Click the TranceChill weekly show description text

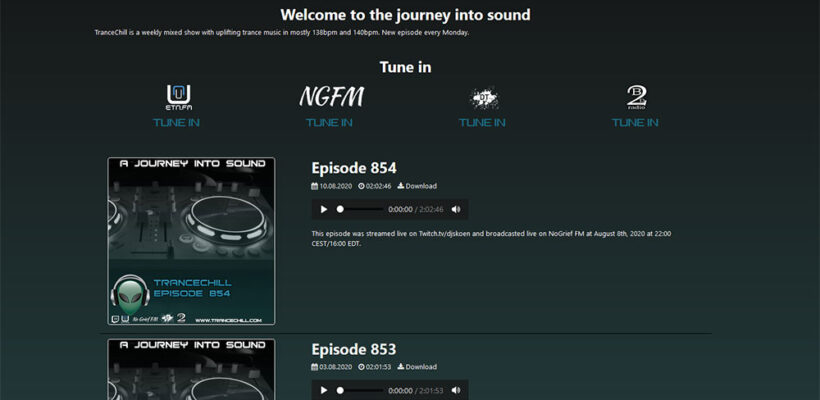point(282,32)
